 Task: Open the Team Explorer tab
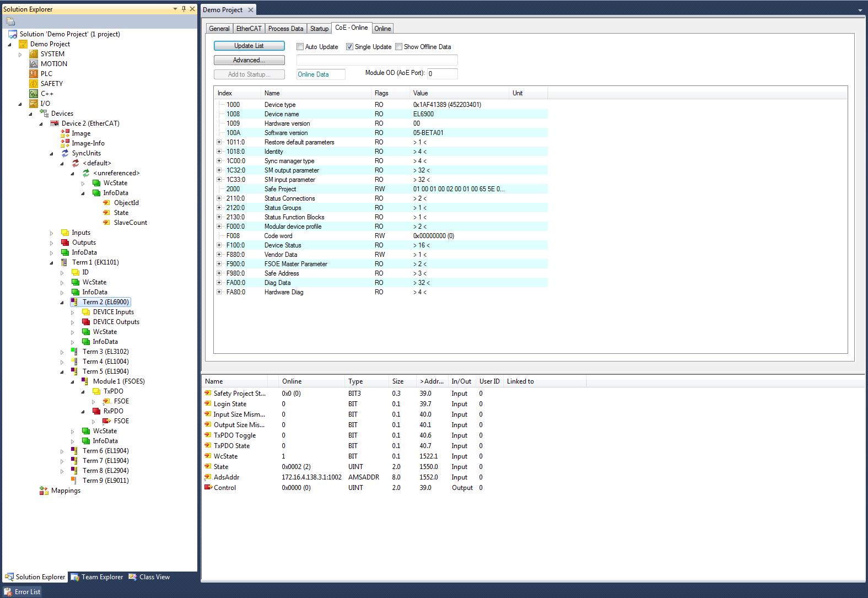[x=97, y=577]
